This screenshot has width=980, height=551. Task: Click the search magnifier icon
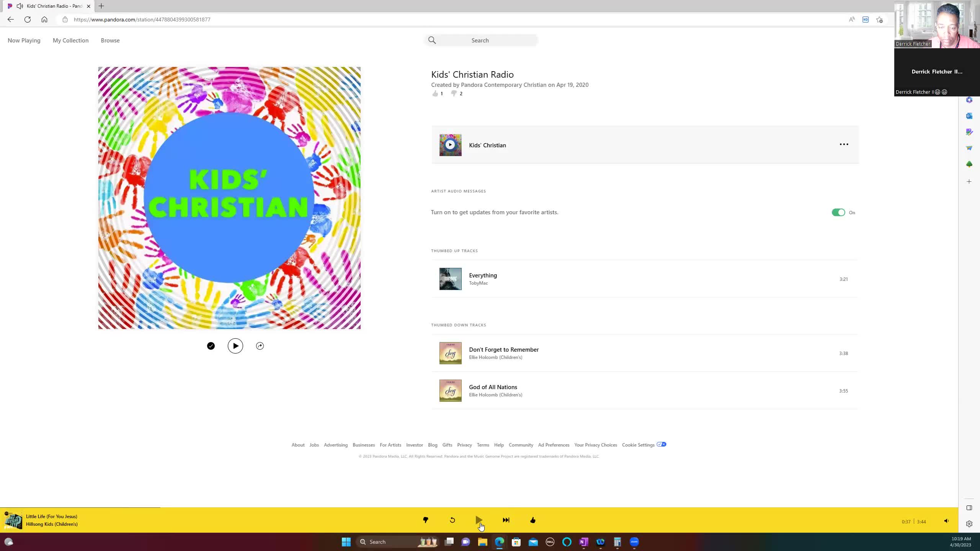coord(432,40)
